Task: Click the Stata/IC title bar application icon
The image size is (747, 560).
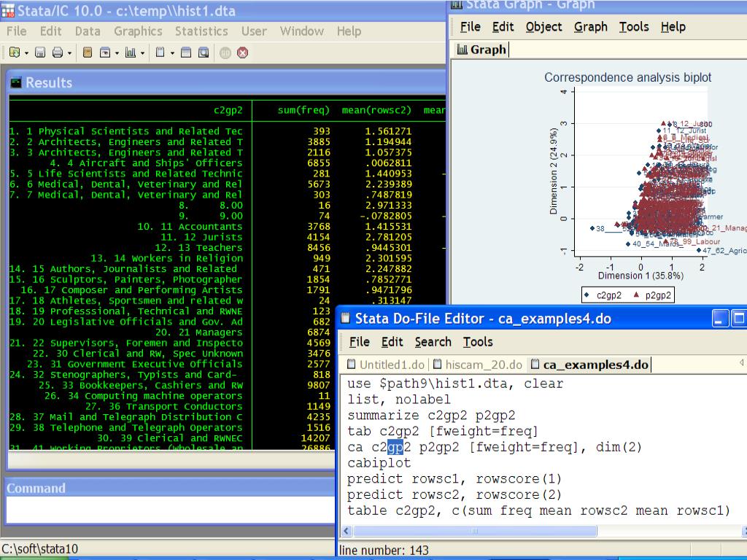Action: [7, 10]
